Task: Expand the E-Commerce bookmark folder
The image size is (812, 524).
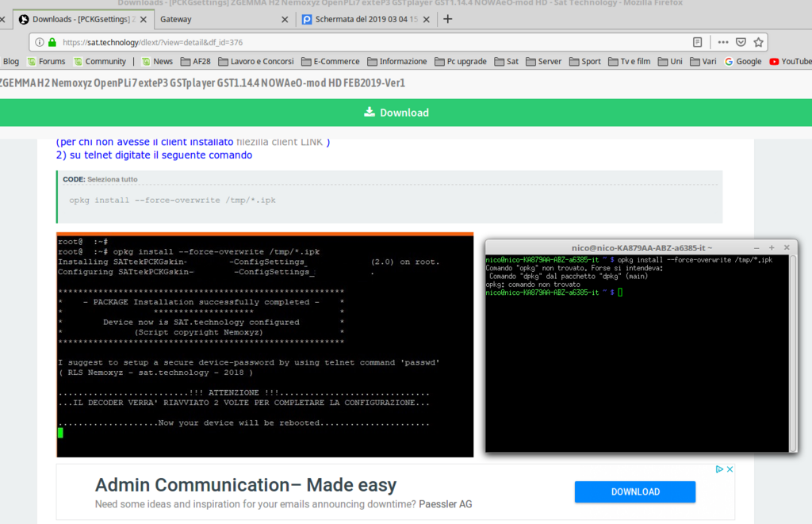Action: (x=331, y=62)
